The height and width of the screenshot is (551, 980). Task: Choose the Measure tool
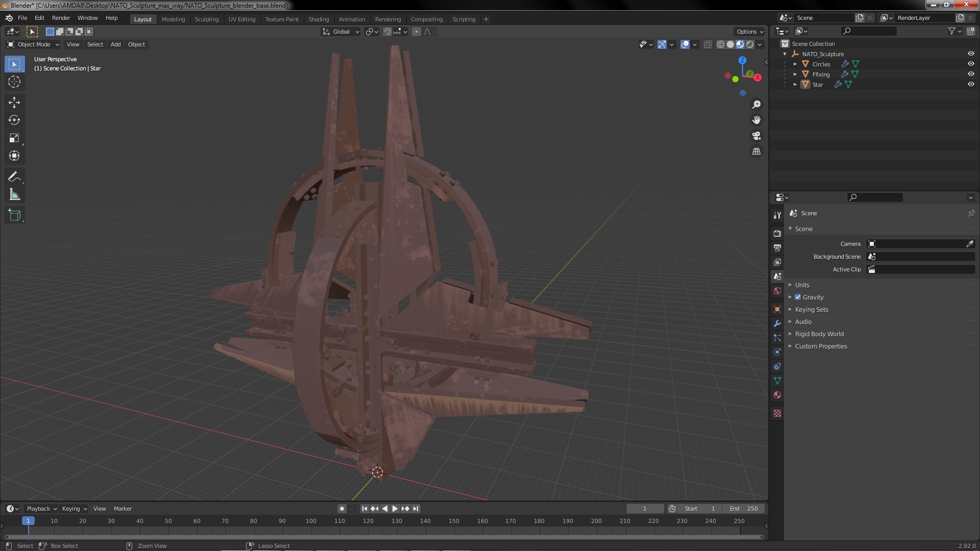coord(14,195)
